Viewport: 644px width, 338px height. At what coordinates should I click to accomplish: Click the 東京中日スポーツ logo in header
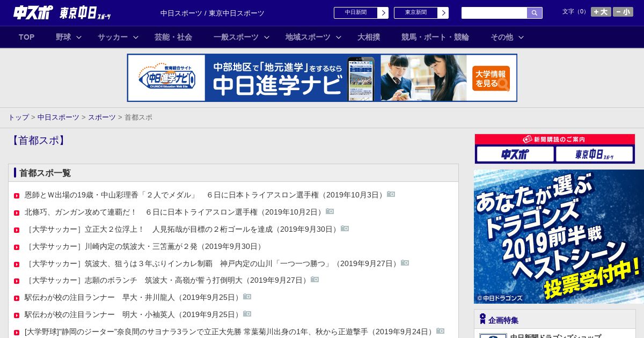pos(85,13)
